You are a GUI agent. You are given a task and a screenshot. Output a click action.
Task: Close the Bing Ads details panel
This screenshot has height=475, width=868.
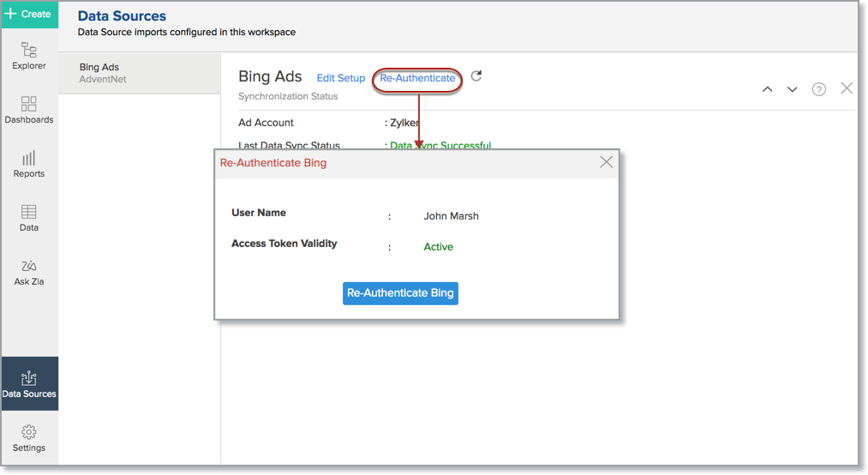click(847, 88)
